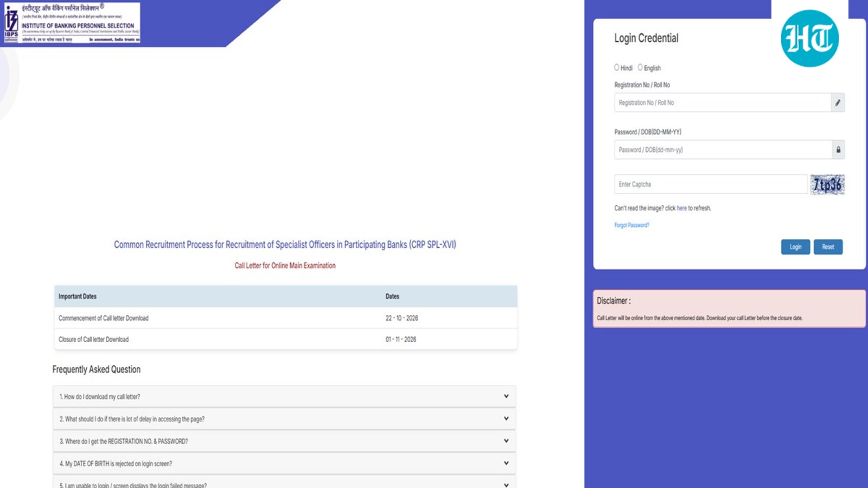Focus the Enter Captcha input field
Image resolution: width=868 pixels, height=488 pixels.
coord(711,184)
